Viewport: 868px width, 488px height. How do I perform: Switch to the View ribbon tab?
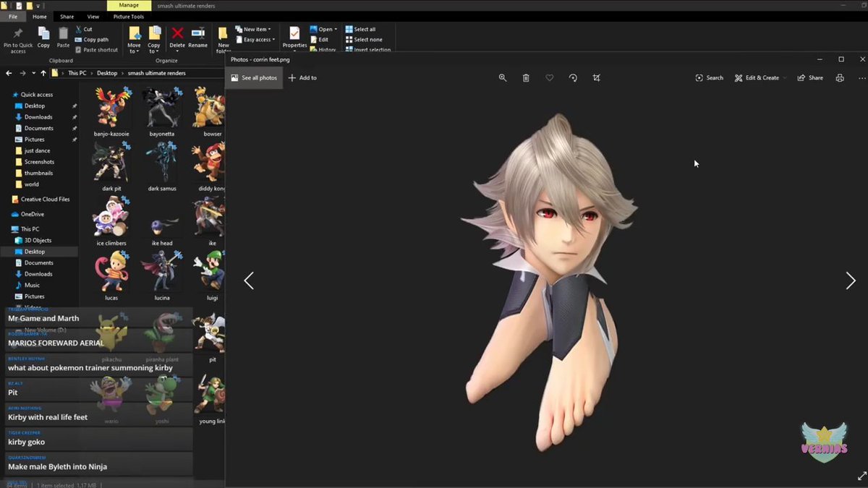93,17
